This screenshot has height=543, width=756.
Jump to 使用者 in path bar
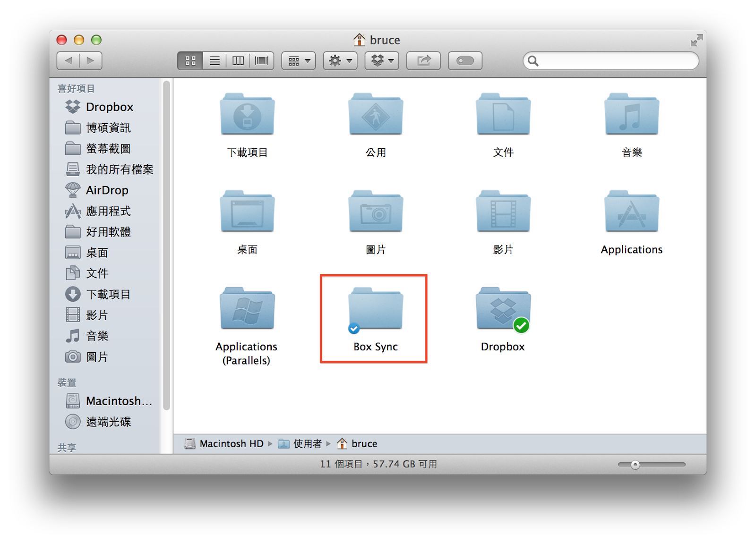300,443
